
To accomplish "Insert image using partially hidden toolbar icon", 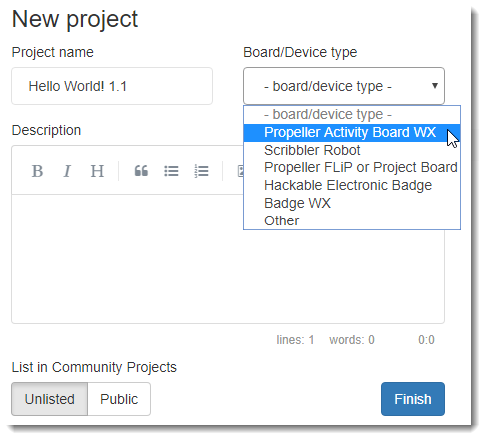I will [x=240, y=171].
